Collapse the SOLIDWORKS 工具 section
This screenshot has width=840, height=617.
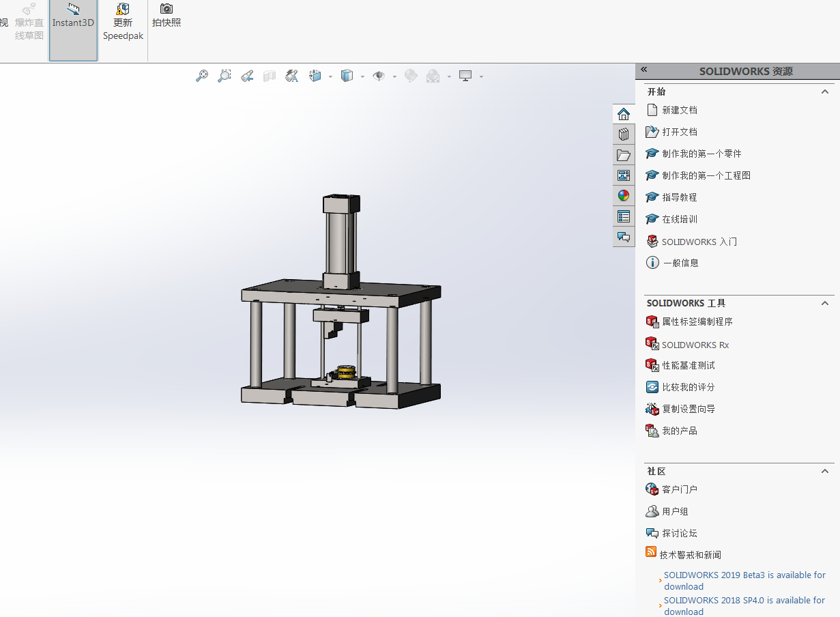(825, 303)
